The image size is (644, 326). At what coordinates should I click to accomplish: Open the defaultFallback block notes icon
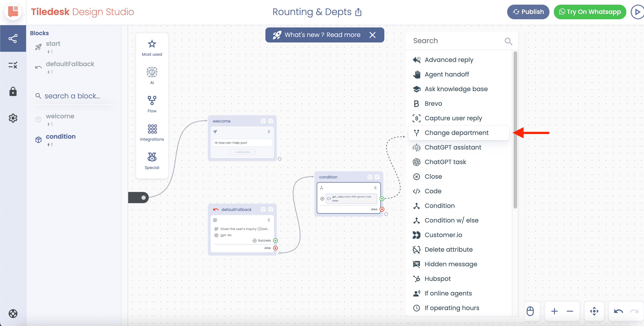[271, 209]
